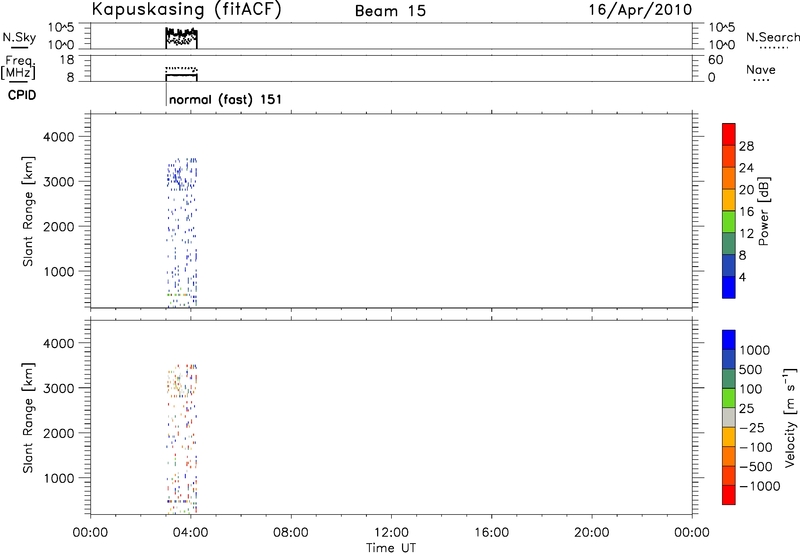Click the "N.Search" legend label
The height and width of the screenshot is (554, 800).
pos(772,37)
